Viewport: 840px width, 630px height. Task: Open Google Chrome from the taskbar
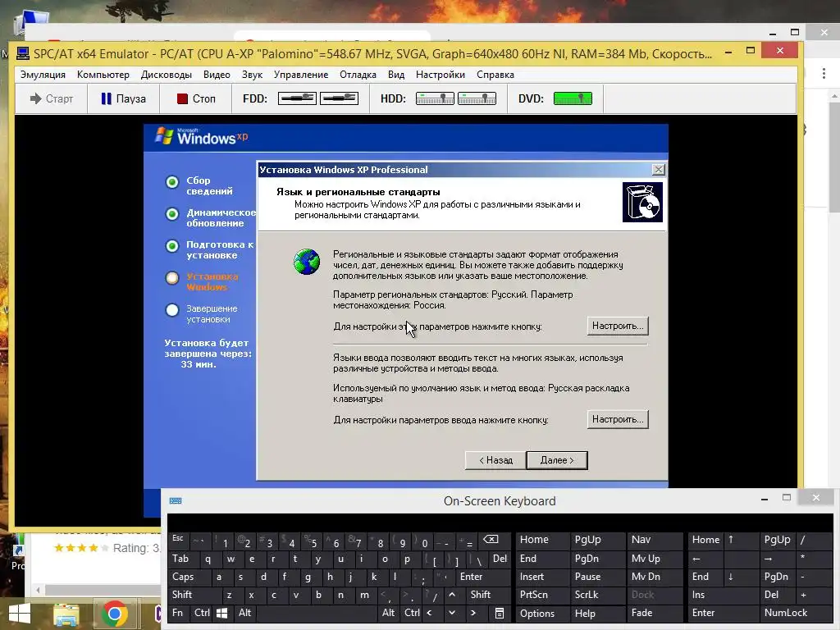114,614
